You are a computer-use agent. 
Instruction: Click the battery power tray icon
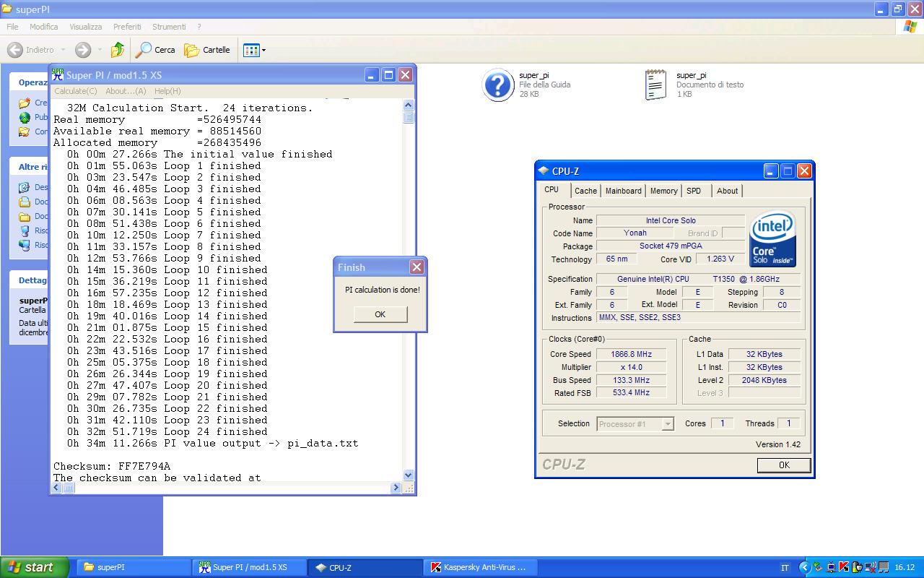(x=857, y=567)
